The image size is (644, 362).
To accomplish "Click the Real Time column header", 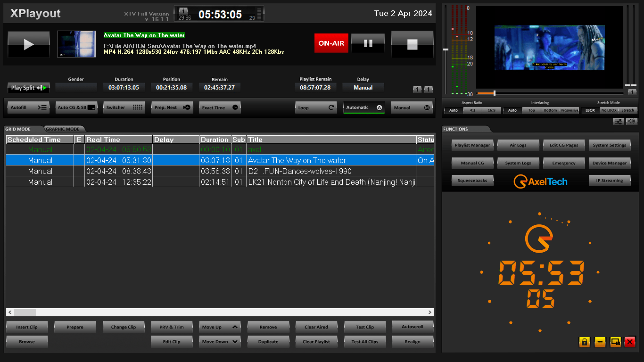I will 118,140.
